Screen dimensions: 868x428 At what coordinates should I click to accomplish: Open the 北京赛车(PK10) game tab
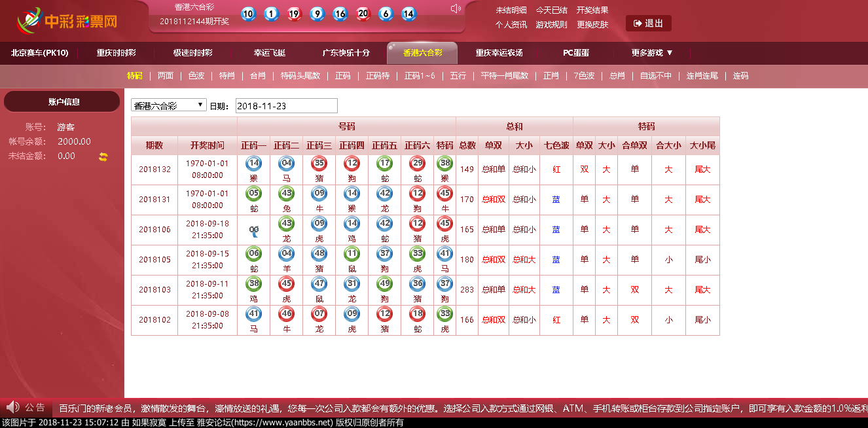coord(40,53)
